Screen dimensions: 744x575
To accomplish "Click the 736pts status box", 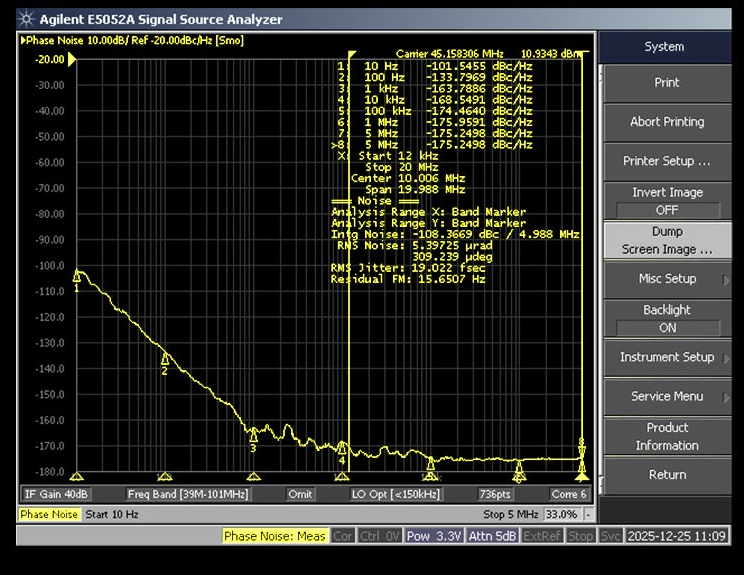I will point(494,494).
